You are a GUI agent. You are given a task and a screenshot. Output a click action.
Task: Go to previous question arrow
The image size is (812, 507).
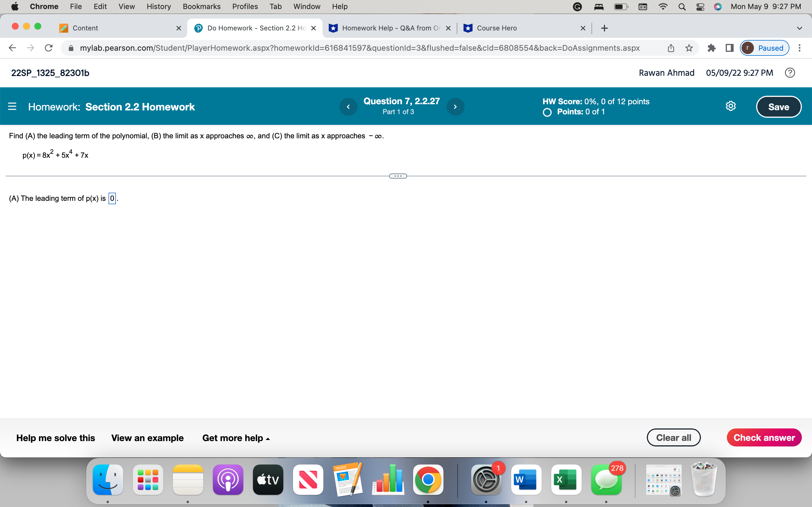coord(348,107)
